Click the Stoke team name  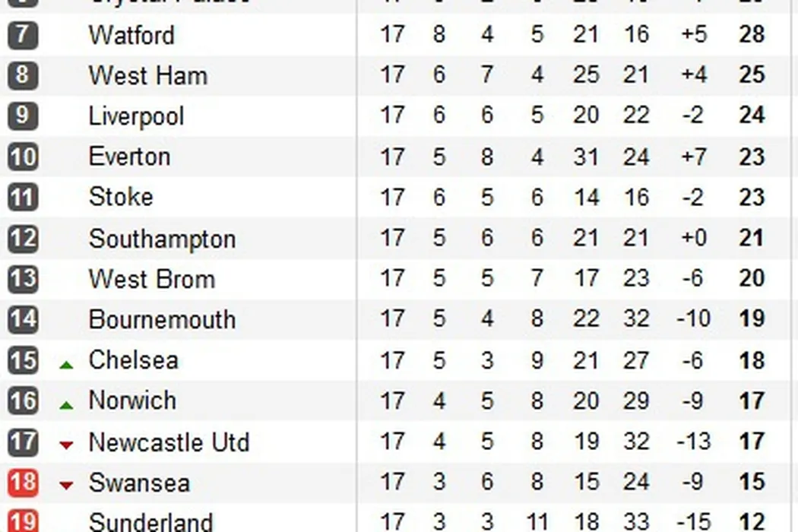tap(121, 197)
